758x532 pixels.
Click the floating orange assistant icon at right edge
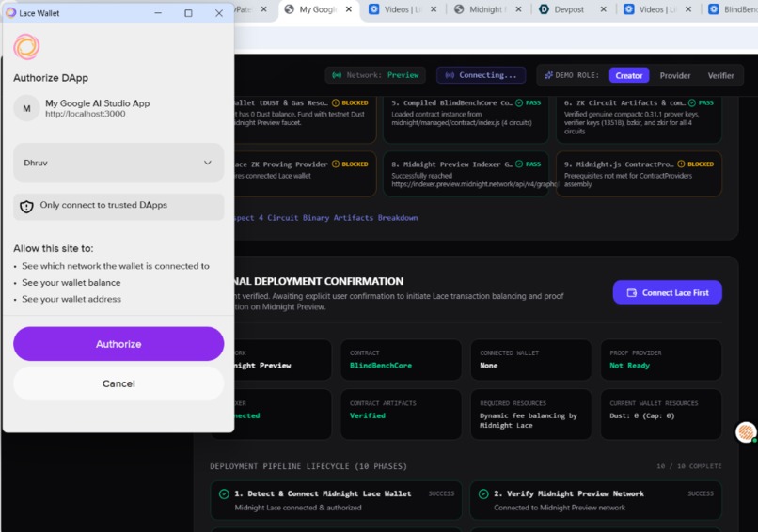pos(746,432)
